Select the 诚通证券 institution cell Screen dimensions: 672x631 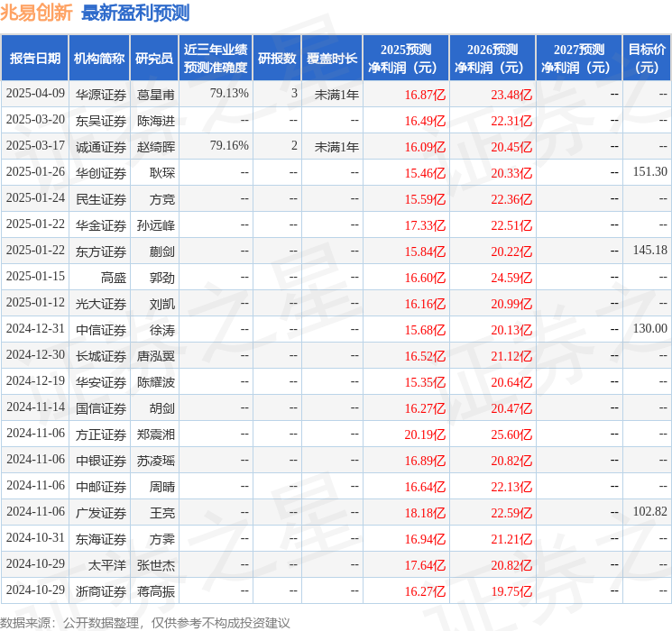click(101, 147)
